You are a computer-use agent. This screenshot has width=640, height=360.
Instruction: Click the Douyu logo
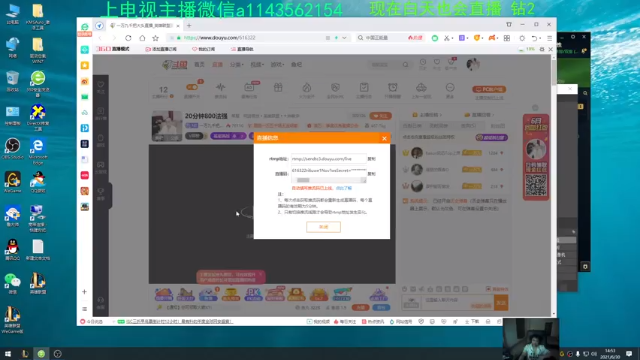175,64
